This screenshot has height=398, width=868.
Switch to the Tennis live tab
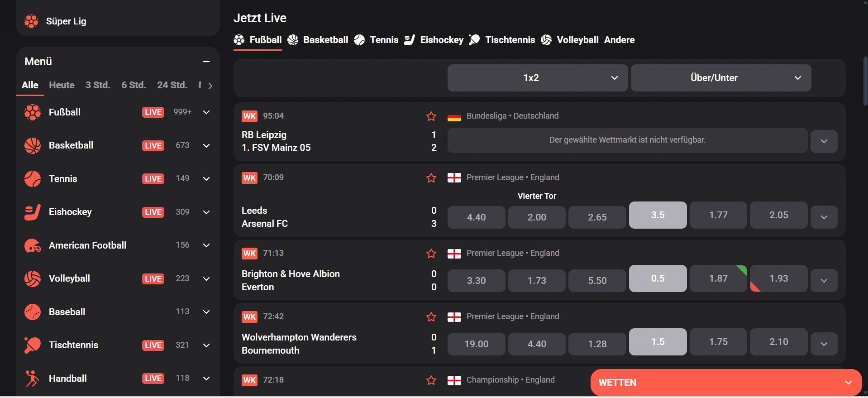click(x=377, y=40)
